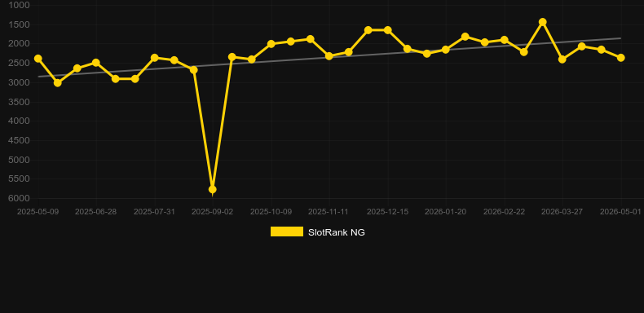Select the highest peak point near 1400
Viewport: 644px width, 313px height.
[543, 22]
